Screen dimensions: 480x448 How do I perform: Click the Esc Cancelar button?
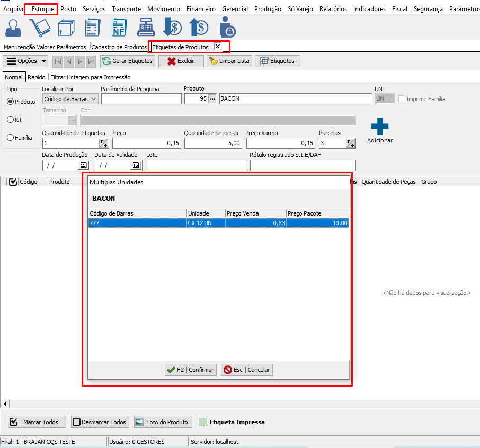point(246,370)
